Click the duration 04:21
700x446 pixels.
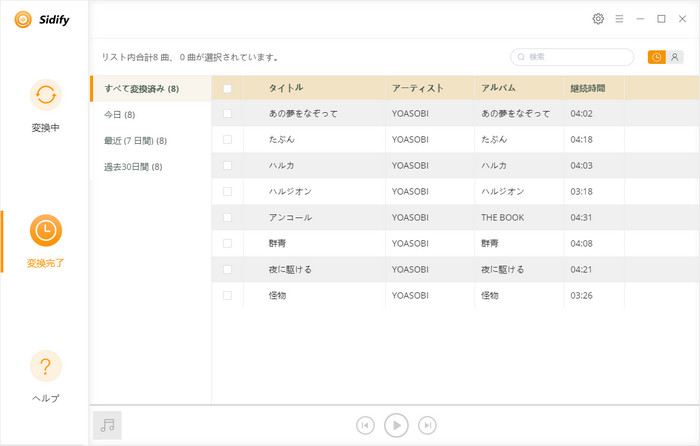[x=581, y=269]
